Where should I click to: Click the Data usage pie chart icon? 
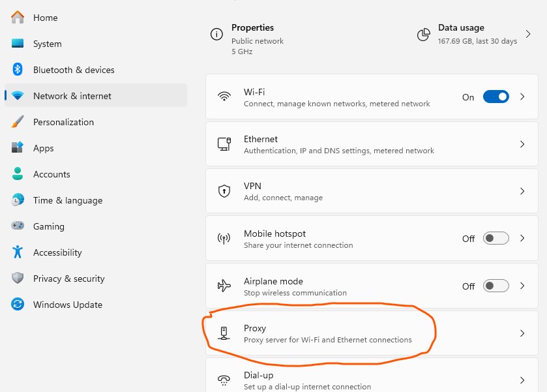[424, 34]
